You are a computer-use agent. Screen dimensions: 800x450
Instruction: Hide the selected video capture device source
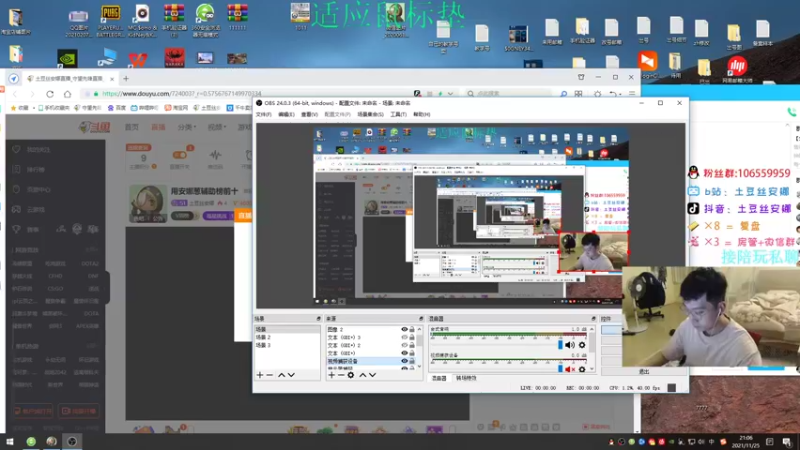(x=404, y=361)
